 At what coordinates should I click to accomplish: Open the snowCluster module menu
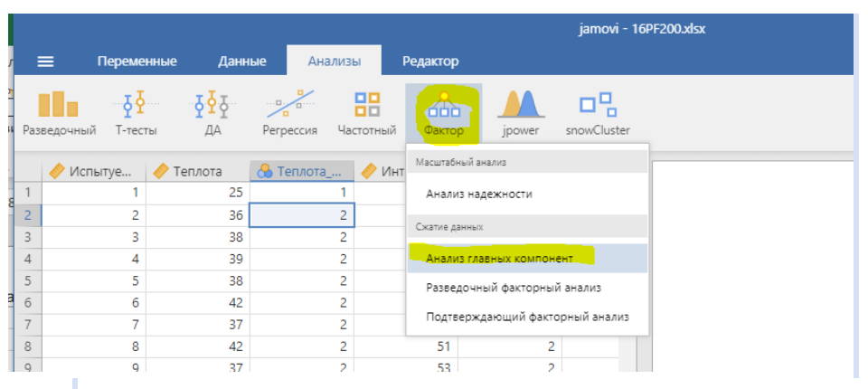(x=598, y=114)
